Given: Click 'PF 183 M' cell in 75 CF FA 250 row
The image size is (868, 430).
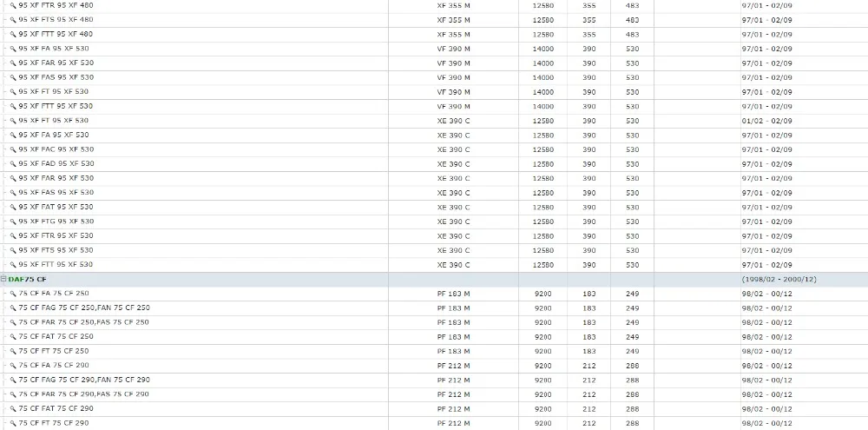Looking at the screenshot, I should (453, 294).
